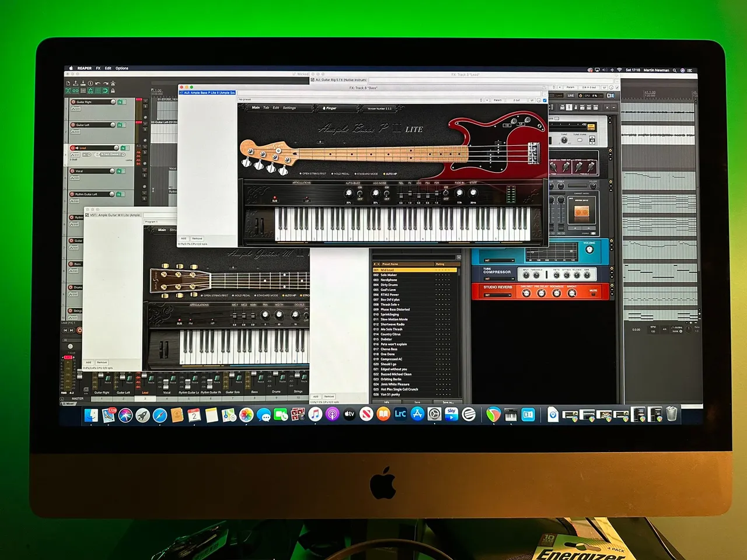Adjust Guitar Right track volume knob

[113, 101]
